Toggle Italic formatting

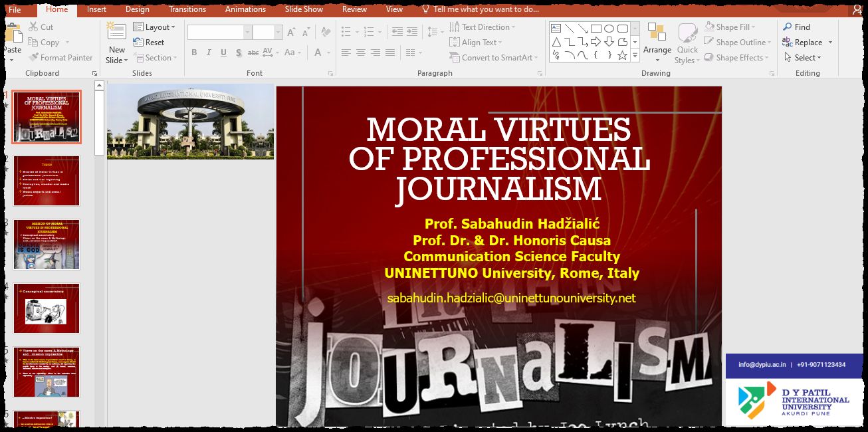tap(209, 53)
